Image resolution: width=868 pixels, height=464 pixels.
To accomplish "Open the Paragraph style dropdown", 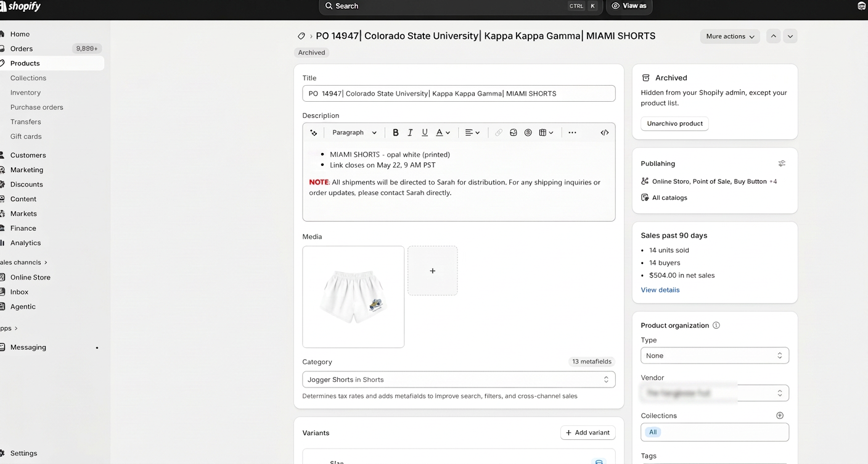I will [x=354, y=133].
